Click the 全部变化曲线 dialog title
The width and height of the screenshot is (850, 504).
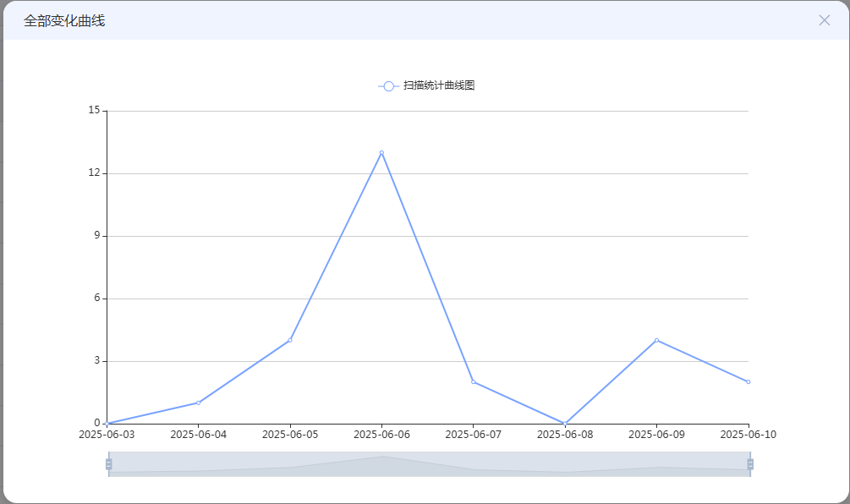(64, 20)
